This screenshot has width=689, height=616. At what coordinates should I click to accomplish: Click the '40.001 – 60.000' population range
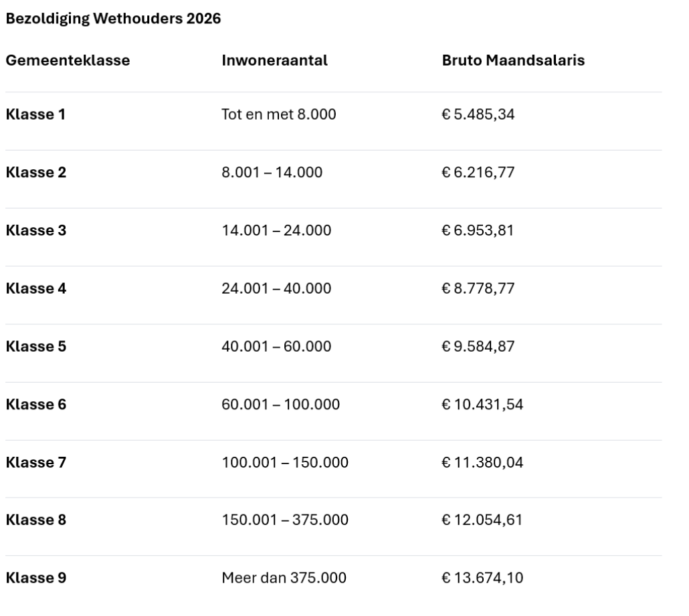click(276, 346)
